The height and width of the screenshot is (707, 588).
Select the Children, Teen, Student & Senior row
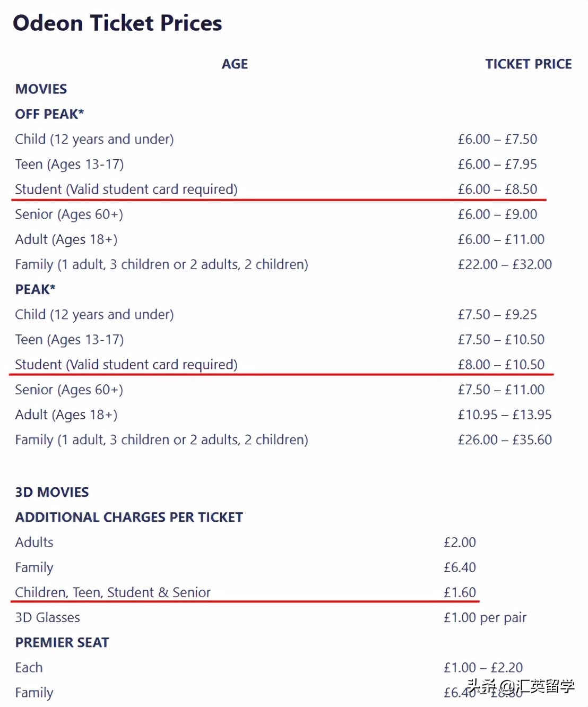113,592
